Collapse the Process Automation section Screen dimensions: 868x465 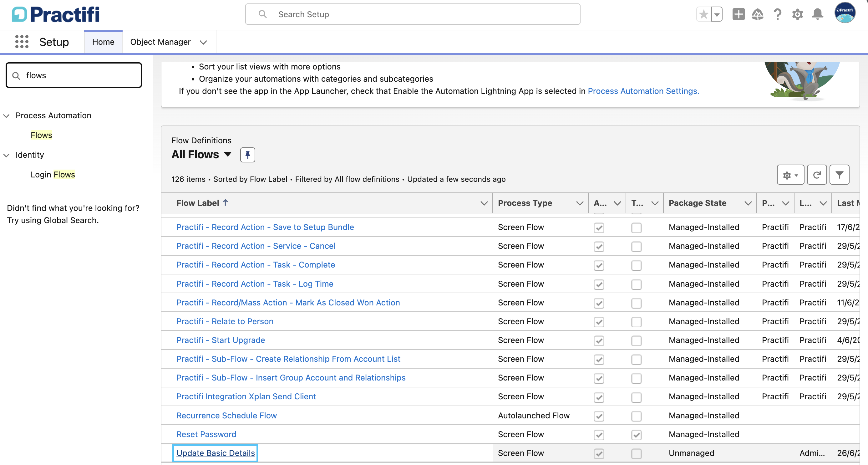point(6,116)
